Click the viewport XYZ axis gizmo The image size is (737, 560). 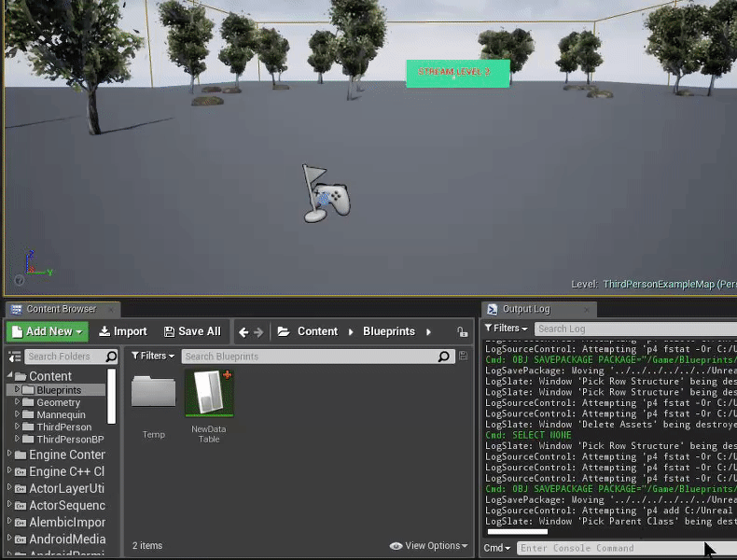point(37,264)
